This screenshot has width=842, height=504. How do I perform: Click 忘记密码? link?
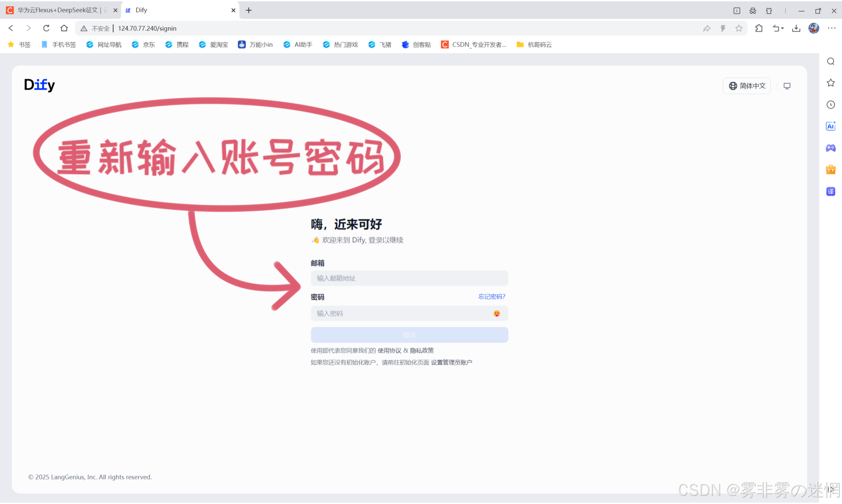(491, 296)
